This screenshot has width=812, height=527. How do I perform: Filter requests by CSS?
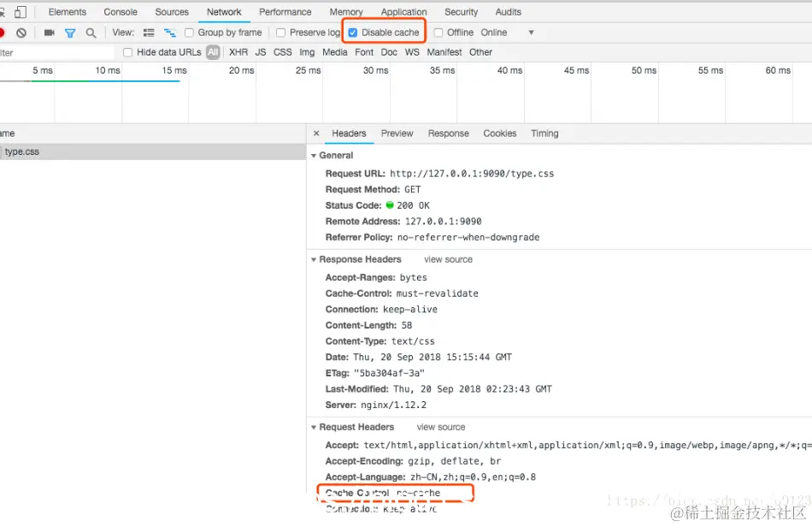pyautogui.click(x=282, y=52)
